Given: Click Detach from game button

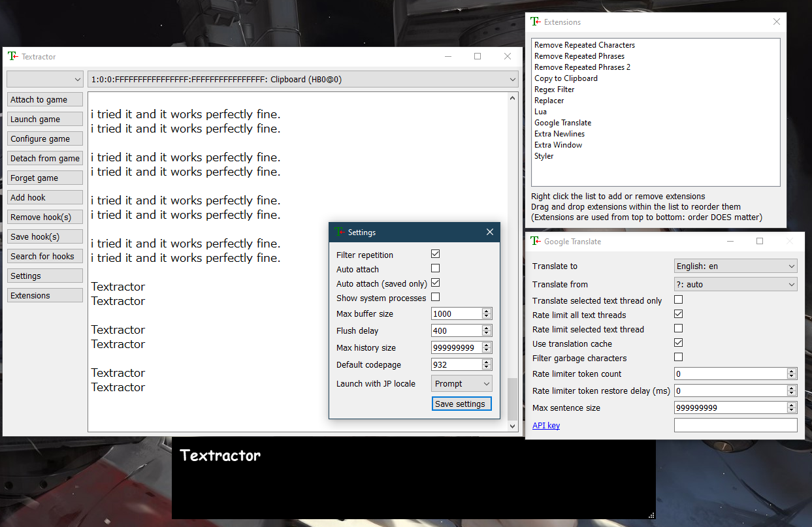Looking at the screenshot, I should 44,158.
